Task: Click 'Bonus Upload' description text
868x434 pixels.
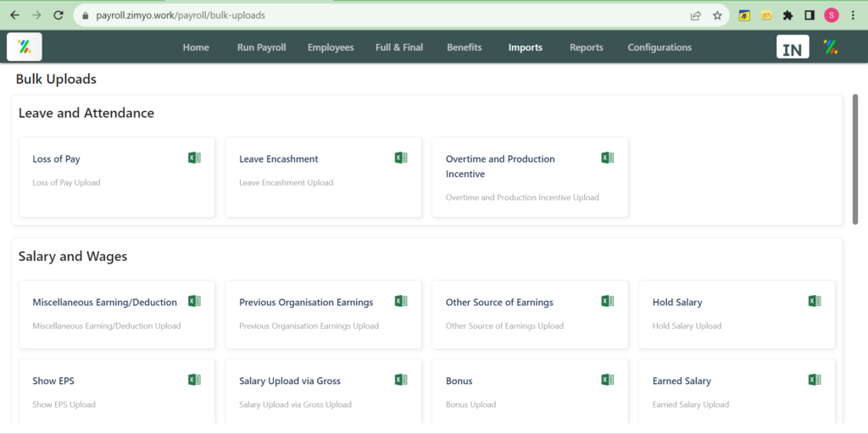Action: click(x=470, y=404)
